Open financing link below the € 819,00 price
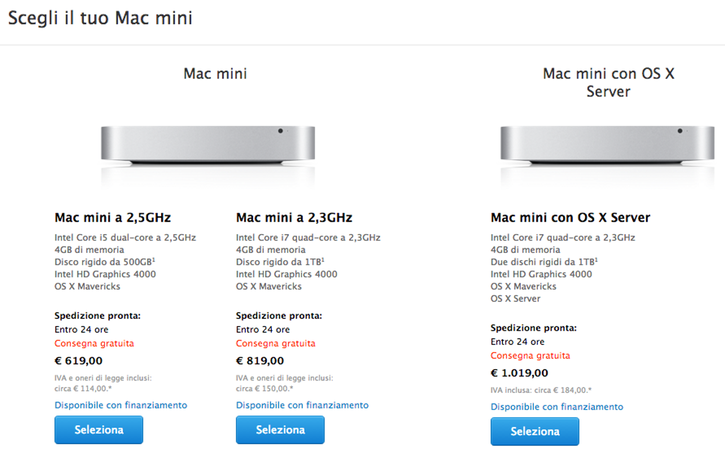 (x=302, y=405)
